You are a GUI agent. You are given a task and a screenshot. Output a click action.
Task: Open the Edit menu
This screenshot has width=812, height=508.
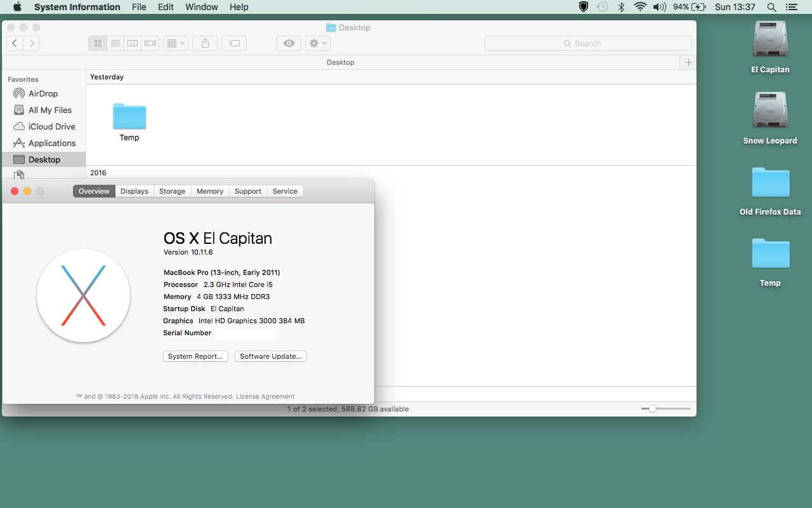(x=166, y=7)
